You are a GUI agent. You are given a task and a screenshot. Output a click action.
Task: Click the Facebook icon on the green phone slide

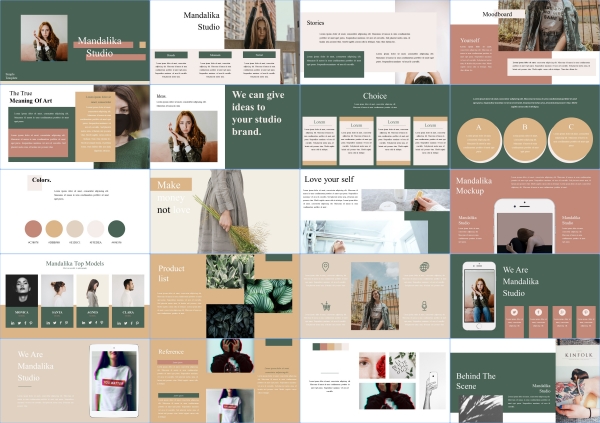(538, 312)
